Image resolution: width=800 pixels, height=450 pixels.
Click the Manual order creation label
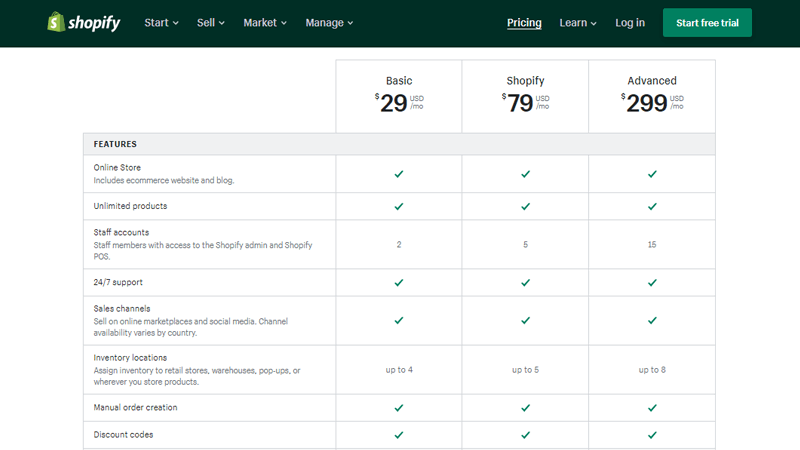135,407
